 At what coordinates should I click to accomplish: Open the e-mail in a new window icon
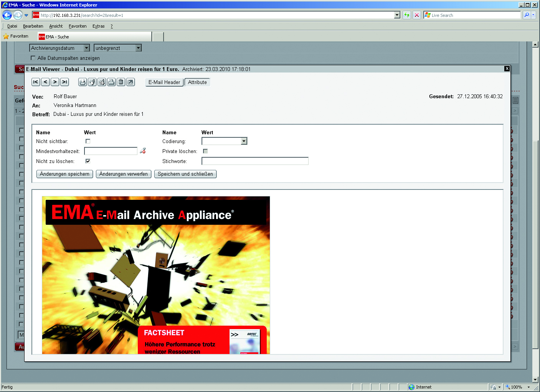130,82
